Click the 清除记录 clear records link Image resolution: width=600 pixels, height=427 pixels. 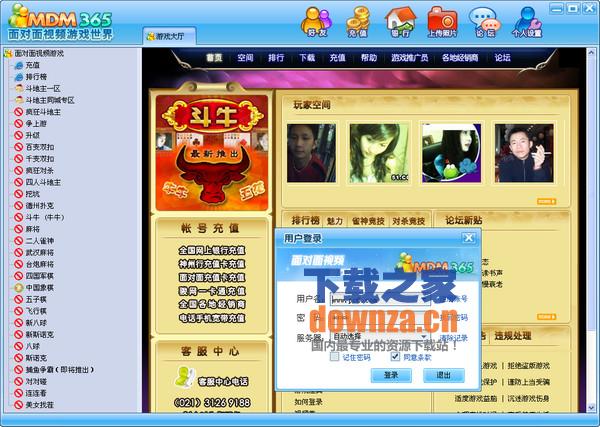point(453,338)
